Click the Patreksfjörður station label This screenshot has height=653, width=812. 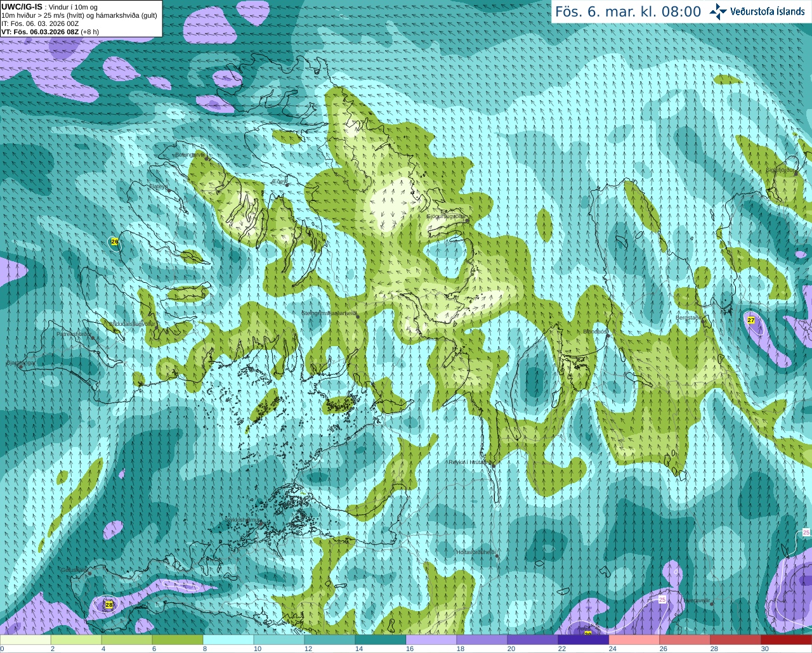tap(74, 334)
